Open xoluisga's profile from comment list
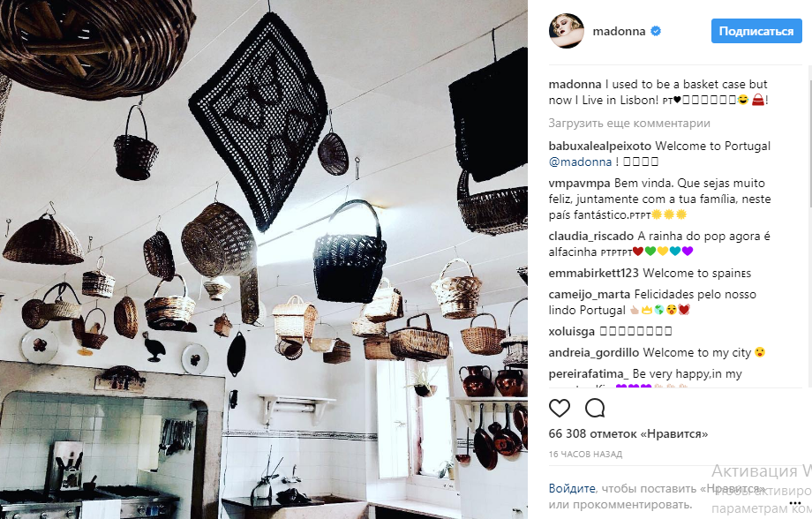Viewport: 812px width, 519px height. pyautogui.click(x=572, y=331)
